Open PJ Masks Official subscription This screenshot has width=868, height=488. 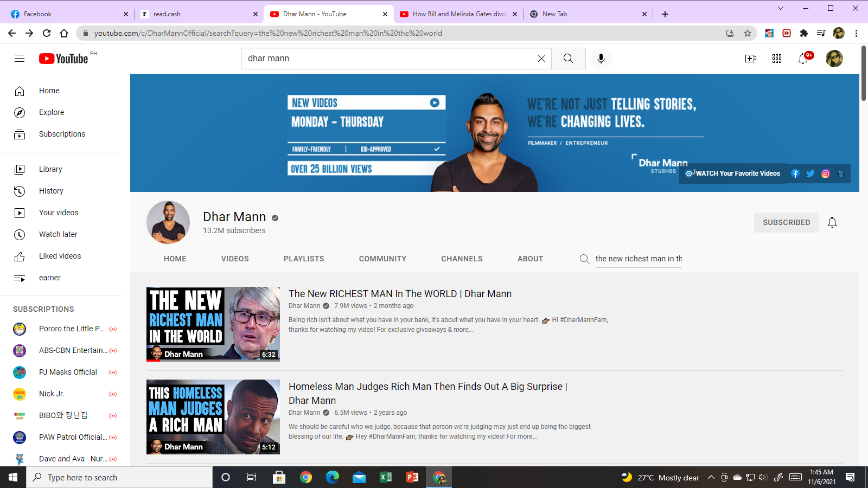(x=65, y=372)
